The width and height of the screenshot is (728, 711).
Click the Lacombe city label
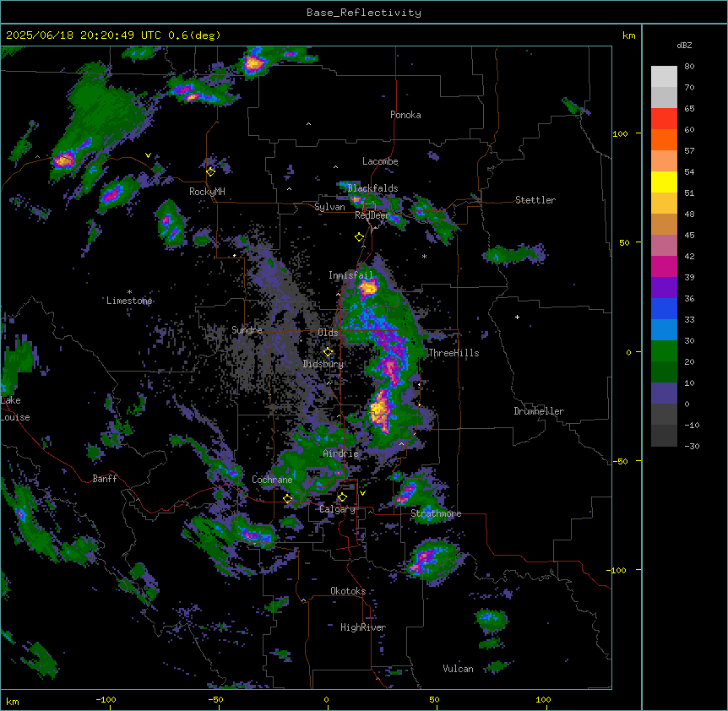380,161
